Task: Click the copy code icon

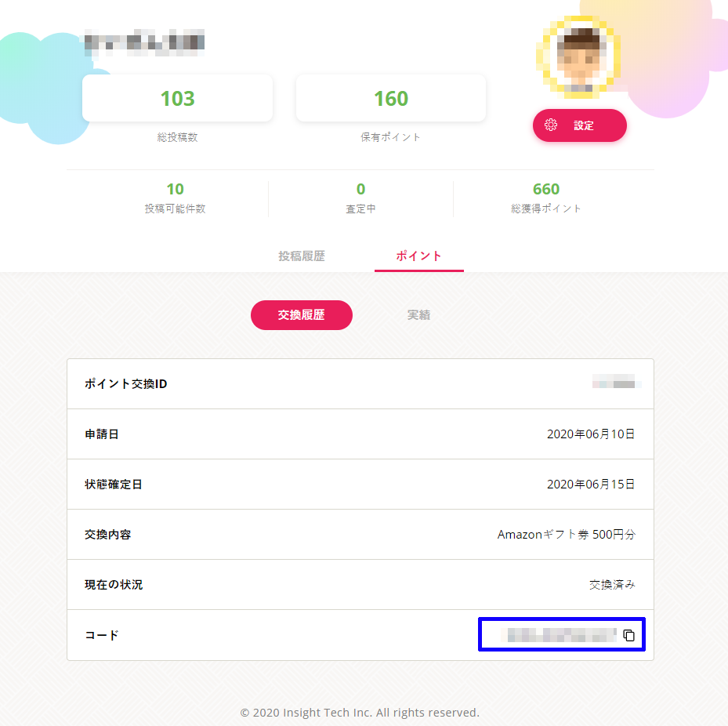Action: [x=628, y=635]
